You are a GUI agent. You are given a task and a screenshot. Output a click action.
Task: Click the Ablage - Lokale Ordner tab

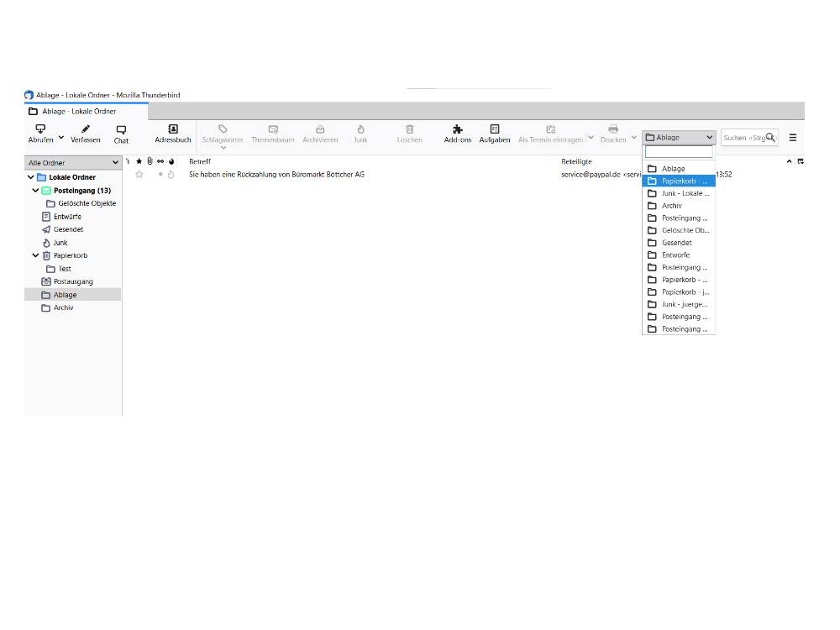(87, 112)
